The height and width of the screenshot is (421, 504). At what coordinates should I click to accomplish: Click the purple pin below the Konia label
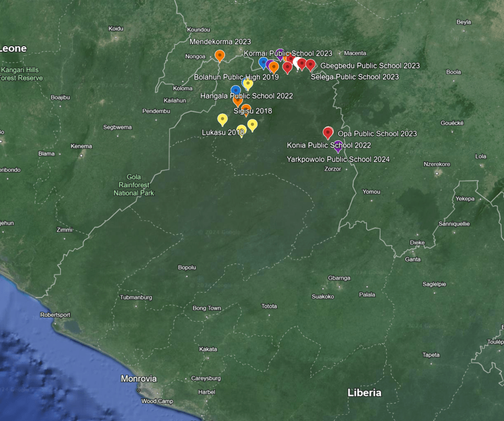pyautogui.click(x=338, y=146)
